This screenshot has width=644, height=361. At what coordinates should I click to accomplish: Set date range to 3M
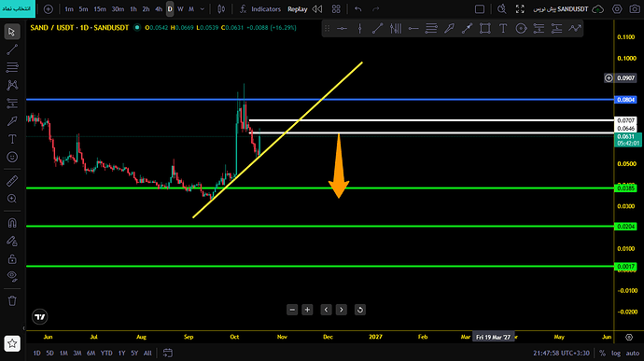[77, 353]
